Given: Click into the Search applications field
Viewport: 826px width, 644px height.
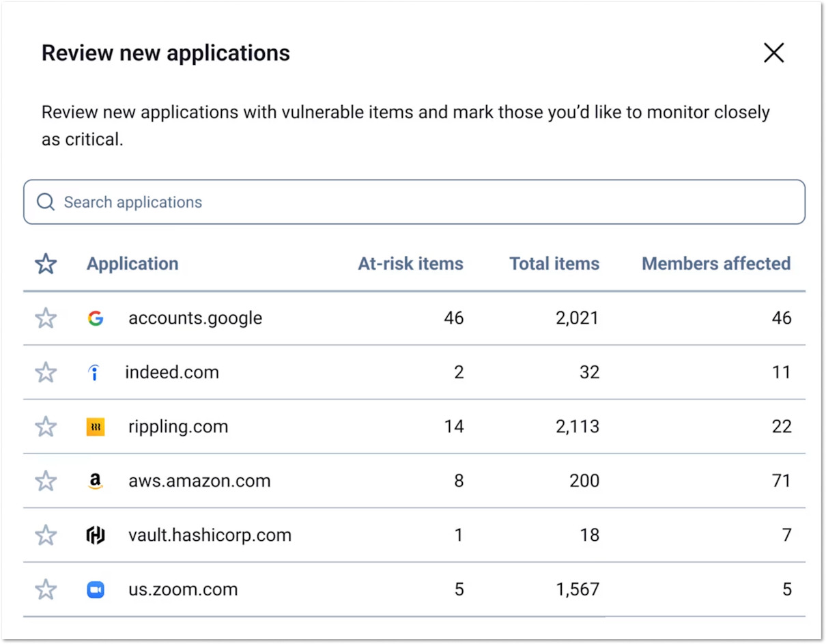Looking at the screenshot, I should [273, 201].
